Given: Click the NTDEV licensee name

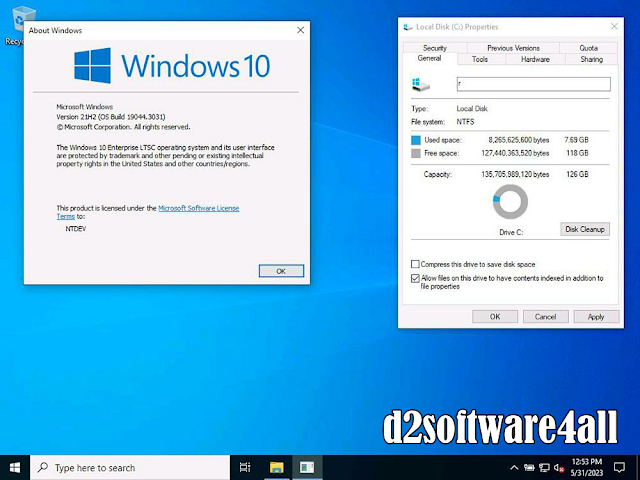Looking at the screenshot, I should tap(76, 229).
